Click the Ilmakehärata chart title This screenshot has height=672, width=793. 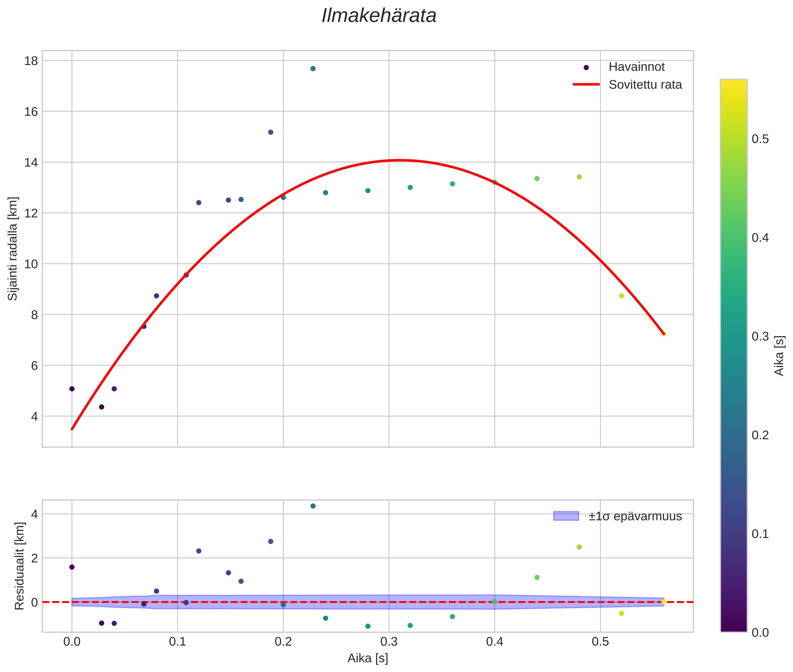click(379, 16)
